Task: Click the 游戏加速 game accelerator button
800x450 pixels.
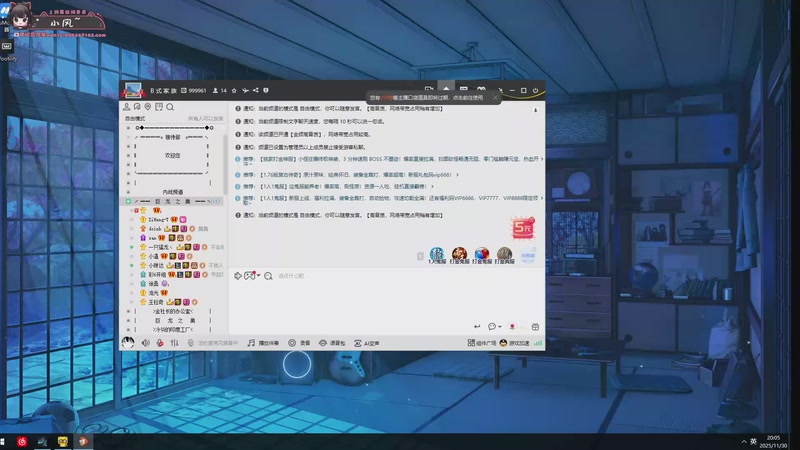Action: [x=514, y=343]
